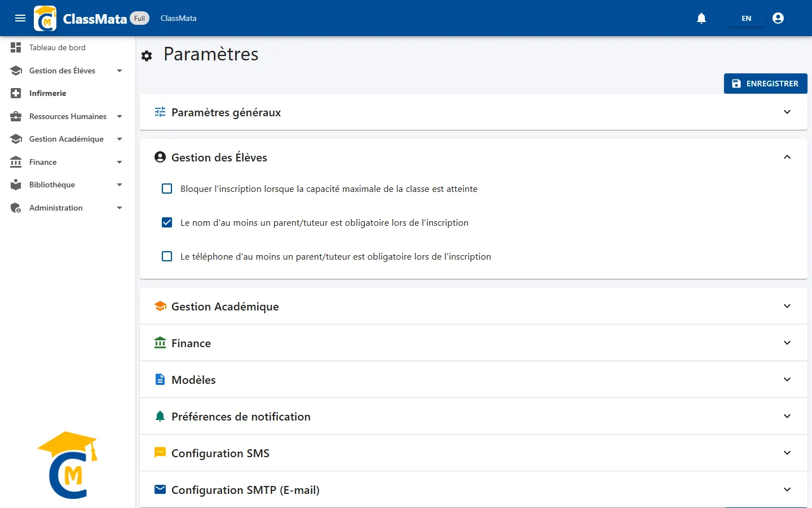
Task: Click the Tableau de bord dashboard icon
Action: click(16, 47)
